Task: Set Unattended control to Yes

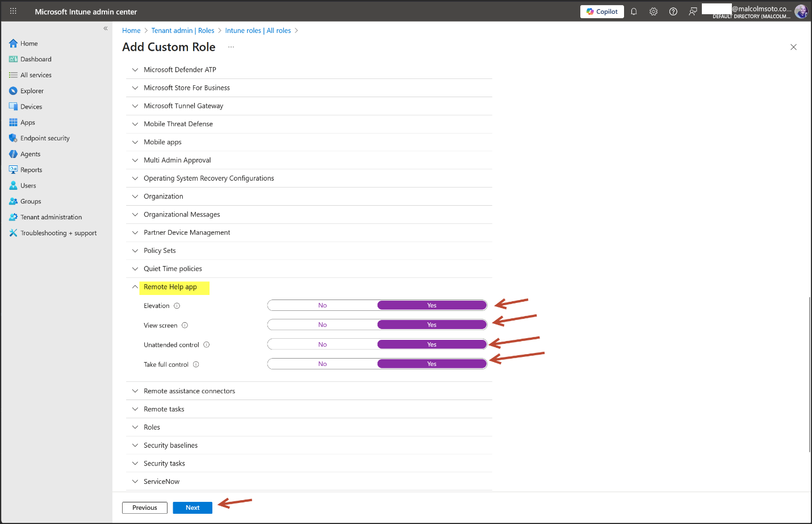Action: click(x=432, y=345)
